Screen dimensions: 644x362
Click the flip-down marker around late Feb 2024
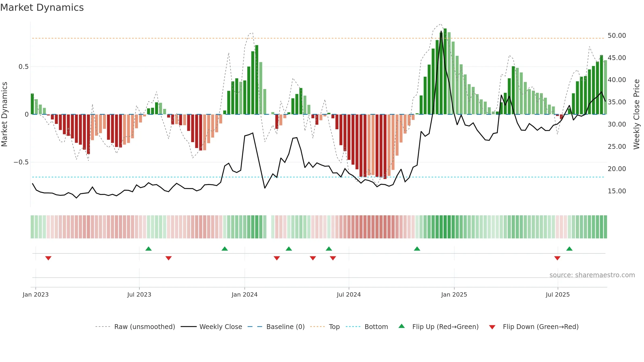[277, 258]
